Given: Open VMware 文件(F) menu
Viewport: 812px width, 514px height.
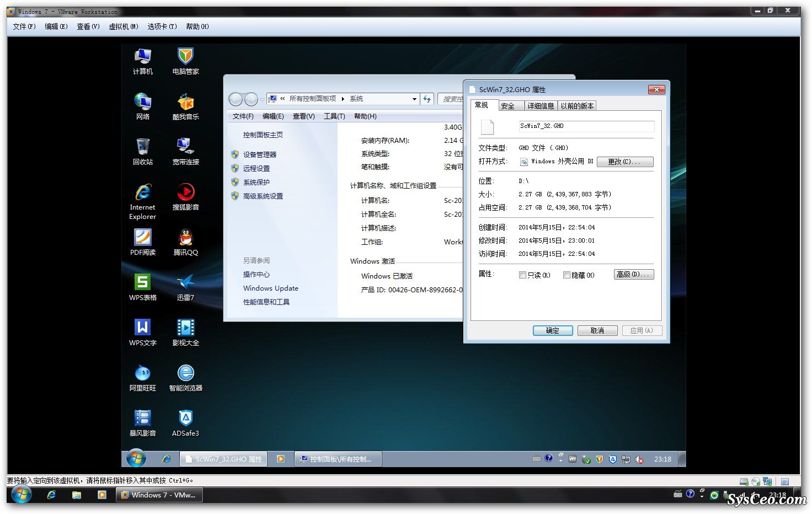Looking at the screenshot, I should click(24, 26).
